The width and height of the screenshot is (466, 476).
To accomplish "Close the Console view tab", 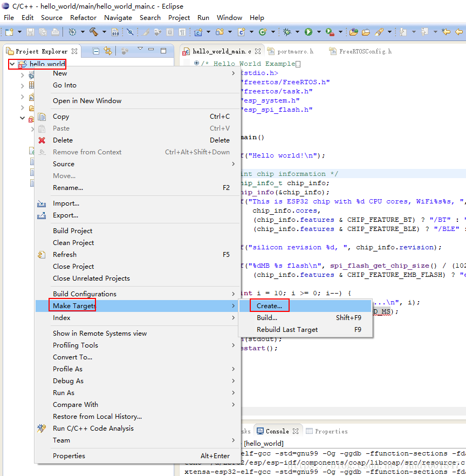I will [296, 431].
